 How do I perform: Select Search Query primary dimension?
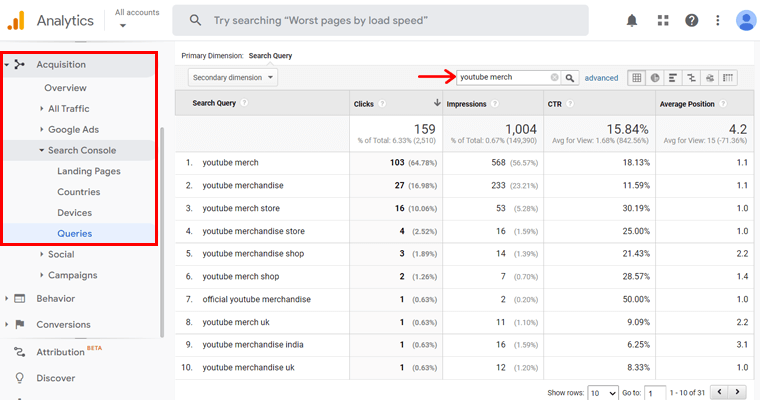click(x=270, y=56)
